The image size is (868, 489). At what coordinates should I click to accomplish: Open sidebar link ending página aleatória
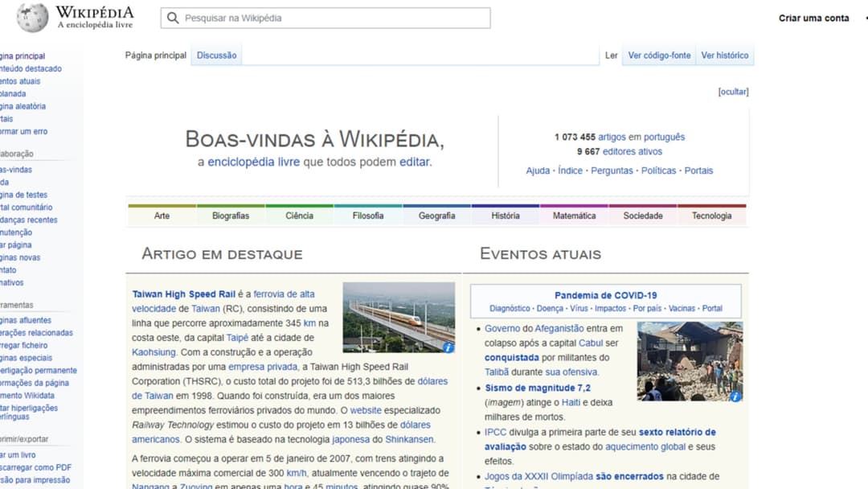click(23, 106)
